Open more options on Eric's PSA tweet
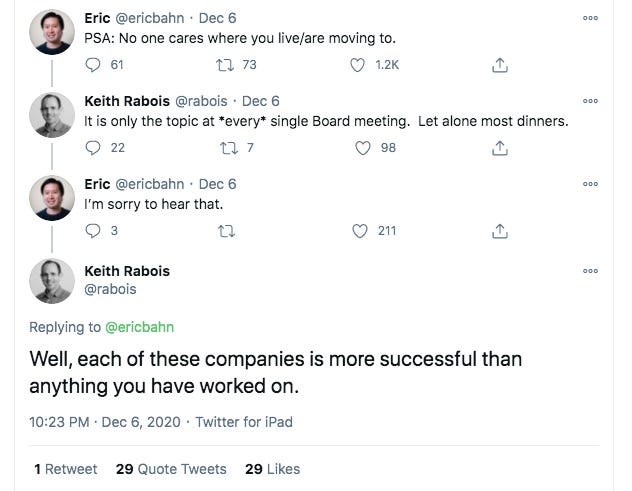 pyautogui.click(x=591, y=18)
